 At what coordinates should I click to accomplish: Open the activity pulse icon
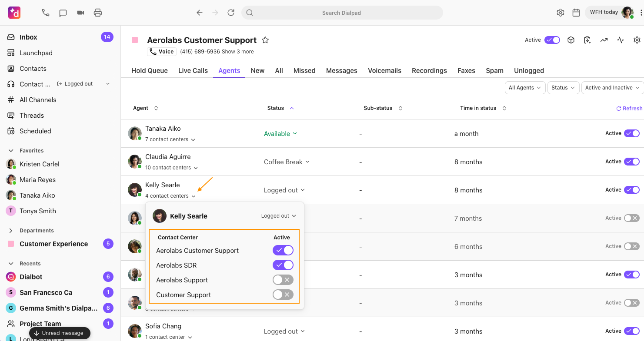tap(621, 40)
